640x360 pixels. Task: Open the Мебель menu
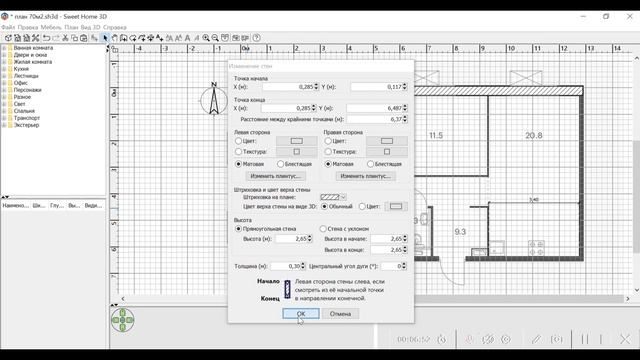[x=51, y=27]
